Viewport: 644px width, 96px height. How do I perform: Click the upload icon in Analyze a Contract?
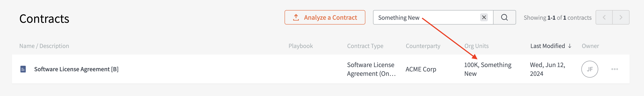[296, 17]
